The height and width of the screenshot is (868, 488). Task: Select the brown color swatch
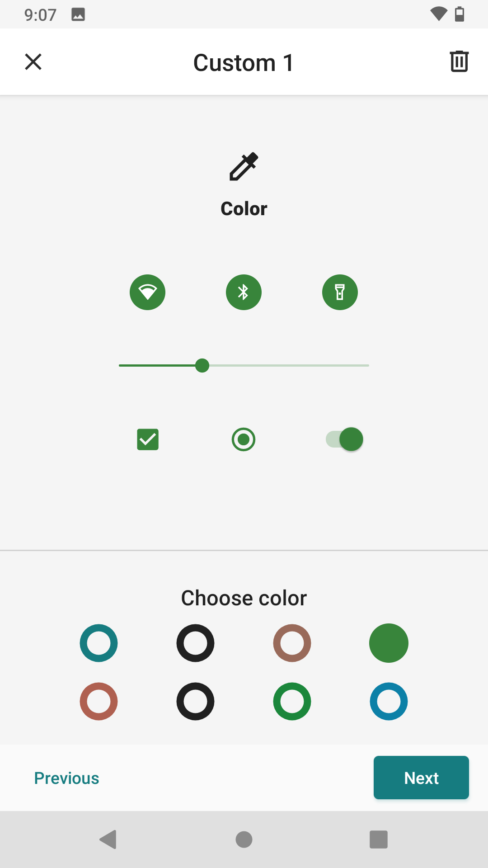pyautogui.click(x=292, y=643)
